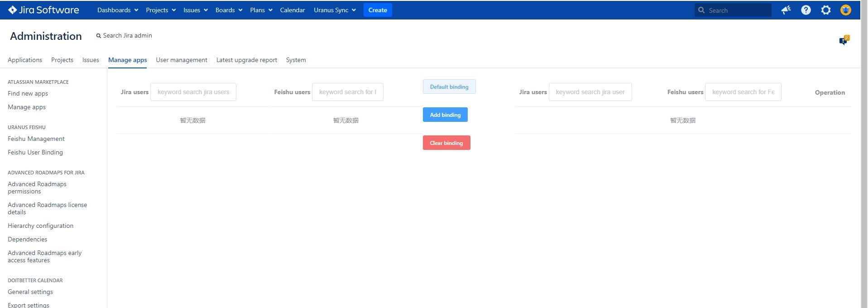Switch to the System tab

(296, 60)
